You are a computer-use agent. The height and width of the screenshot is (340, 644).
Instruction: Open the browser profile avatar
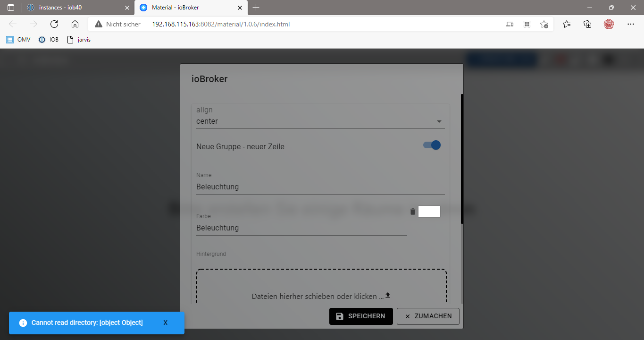[609, 24]
